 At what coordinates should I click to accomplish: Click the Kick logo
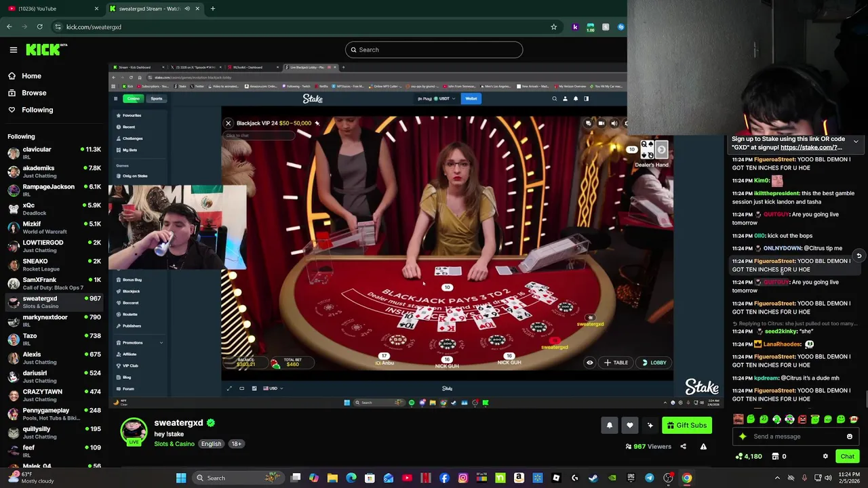tap(46, 49)
